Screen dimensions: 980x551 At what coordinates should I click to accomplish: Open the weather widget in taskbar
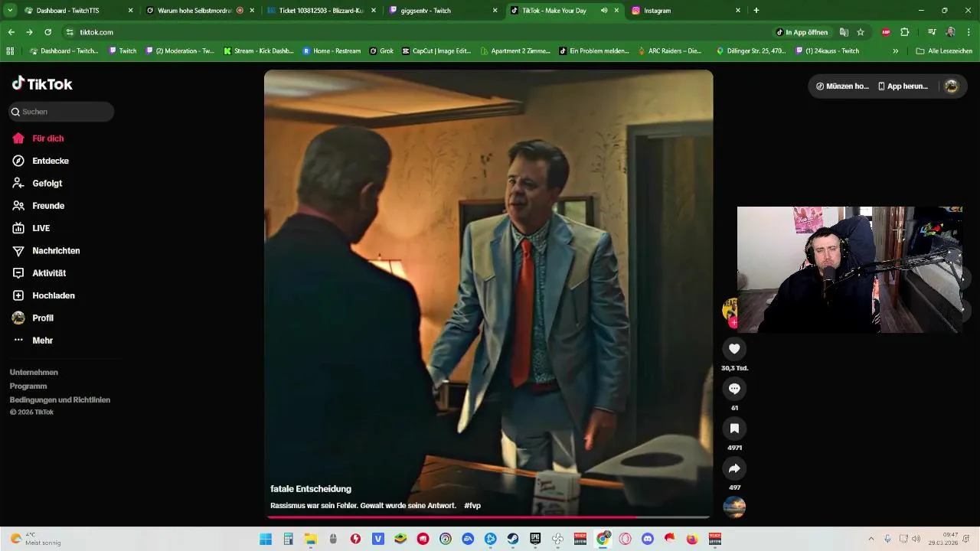click(35, 539)
